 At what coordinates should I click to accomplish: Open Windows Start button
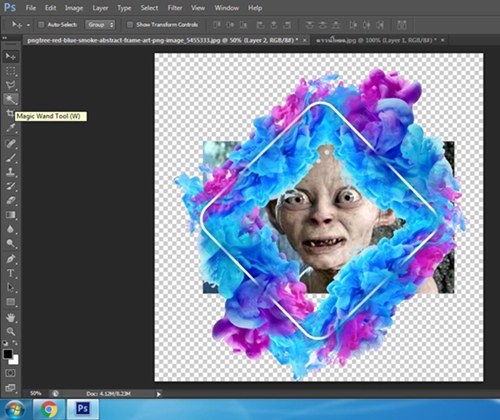tap(15, 409)
